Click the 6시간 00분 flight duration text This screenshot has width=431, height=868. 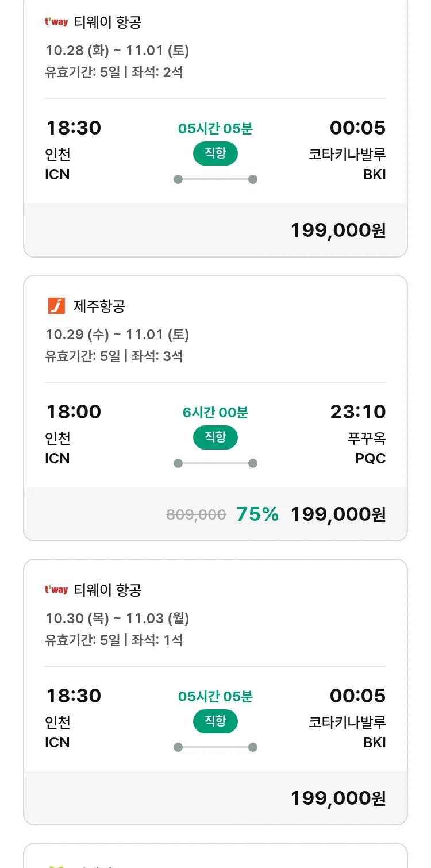click(215, 413)
